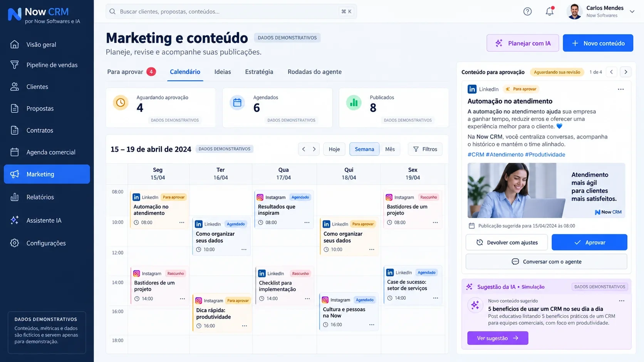This screenshot has height=362, width=644.
Task: Open Propostas from the sidebar
Action: [x=47, y=108]
